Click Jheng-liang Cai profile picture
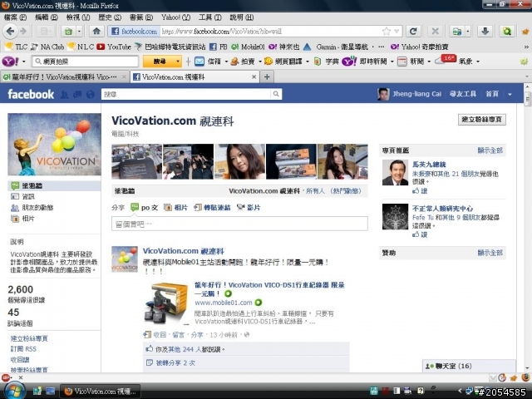The image size is (532, 399). 383,94
